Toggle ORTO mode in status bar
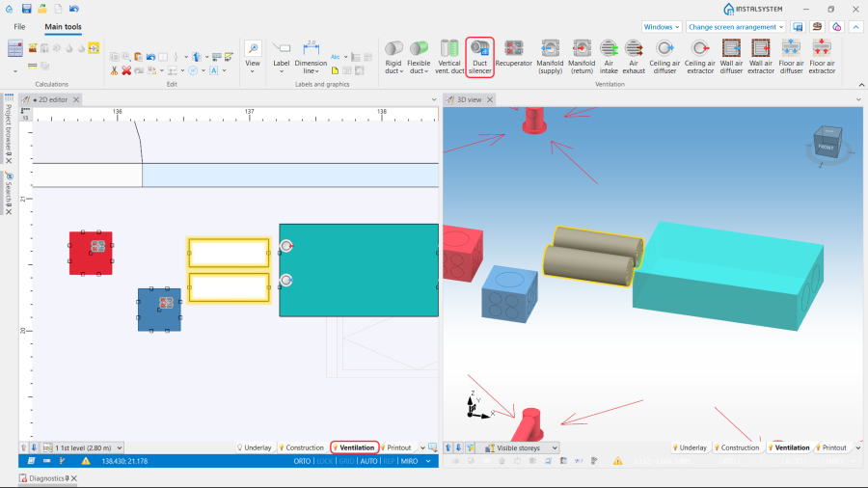 [x=303, y=461]
